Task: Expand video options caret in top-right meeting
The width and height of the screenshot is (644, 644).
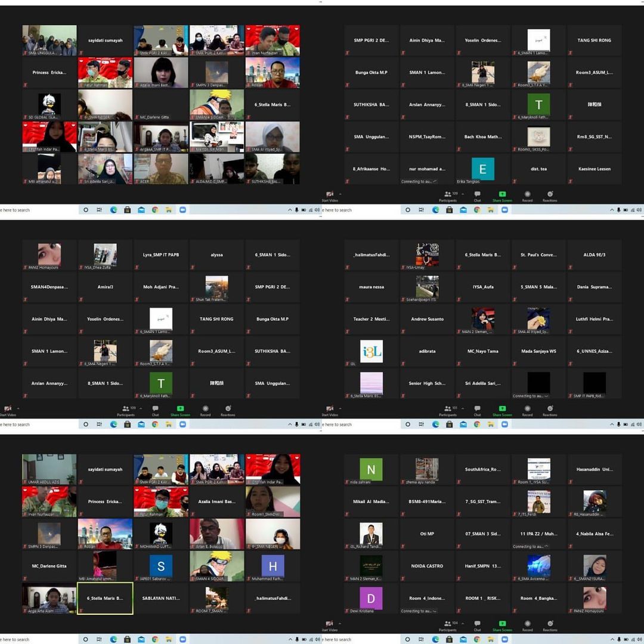Action: coord(340,193)
